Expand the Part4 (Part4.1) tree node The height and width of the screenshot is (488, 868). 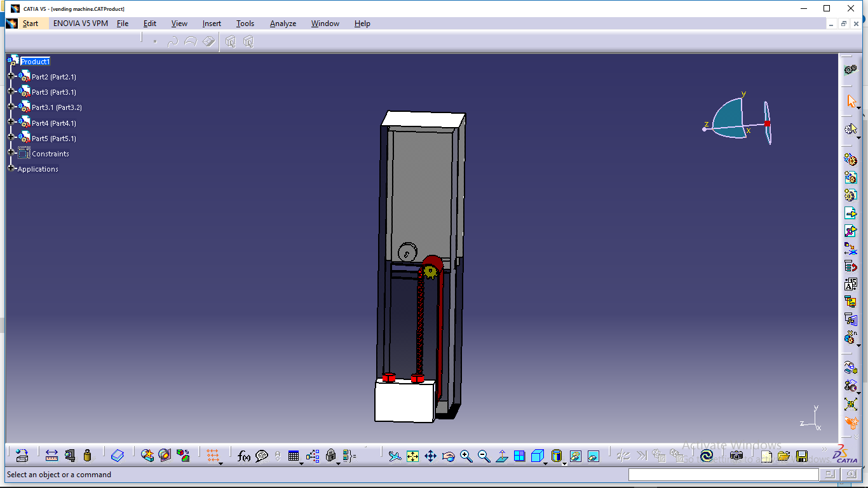click(x=11, y=122)
